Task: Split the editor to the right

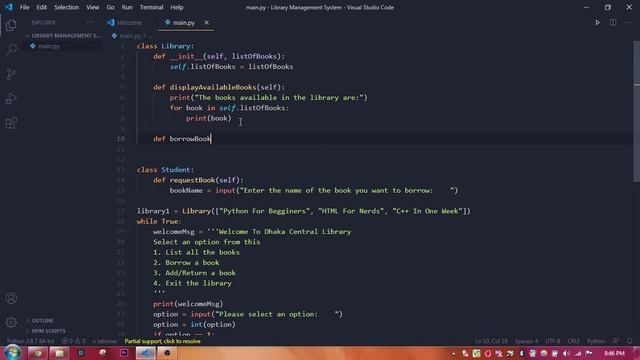Action: [x=613, y=22]
